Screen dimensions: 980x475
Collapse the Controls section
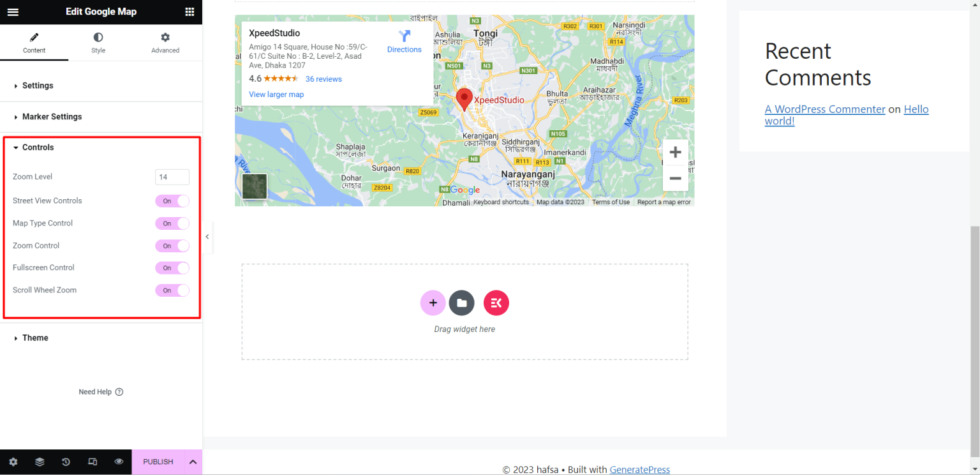(38, 147)
